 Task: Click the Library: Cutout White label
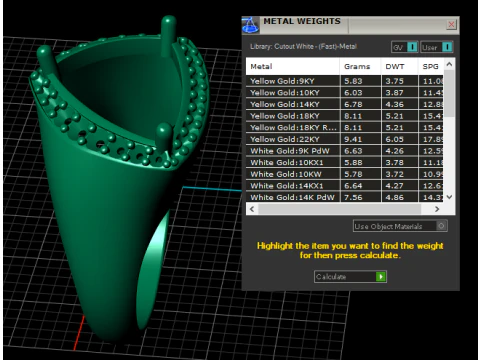click(303, 47)
